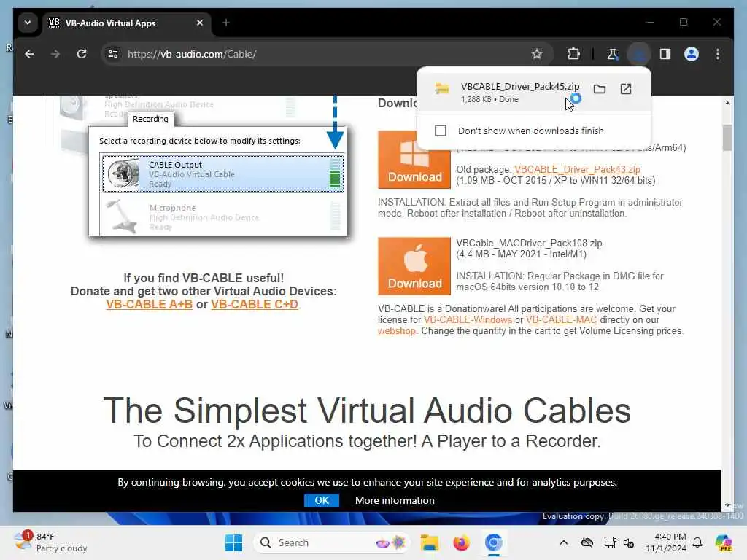This screenshot has height=560, width=747.
Task: Click the network display tray icon
Action: click(610, 542)
